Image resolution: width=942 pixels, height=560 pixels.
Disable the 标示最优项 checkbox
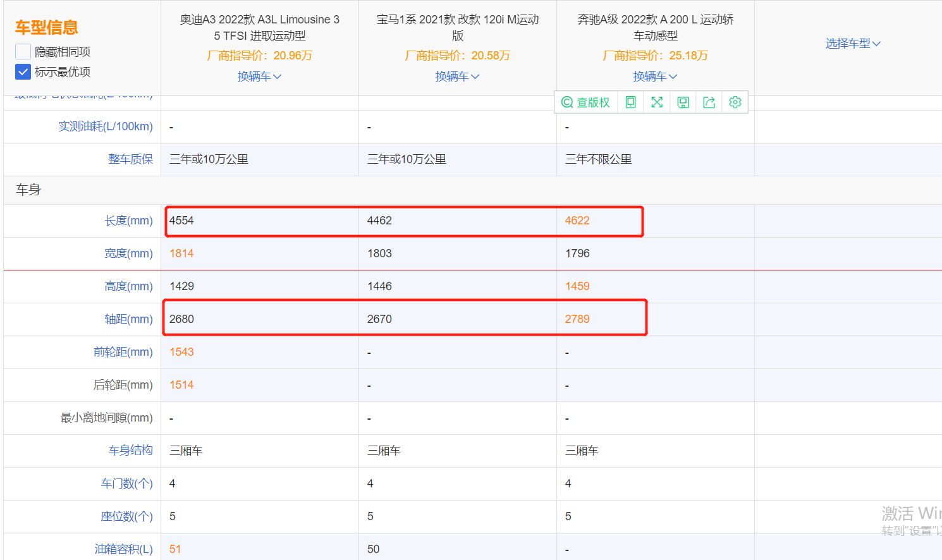[x=21, y=71]
